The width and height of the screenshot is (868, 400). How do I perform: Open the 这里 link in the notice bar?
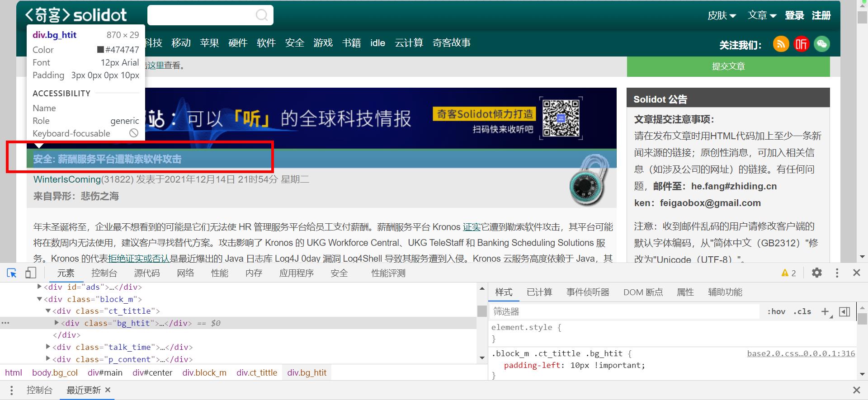click(x=156, y=66)
